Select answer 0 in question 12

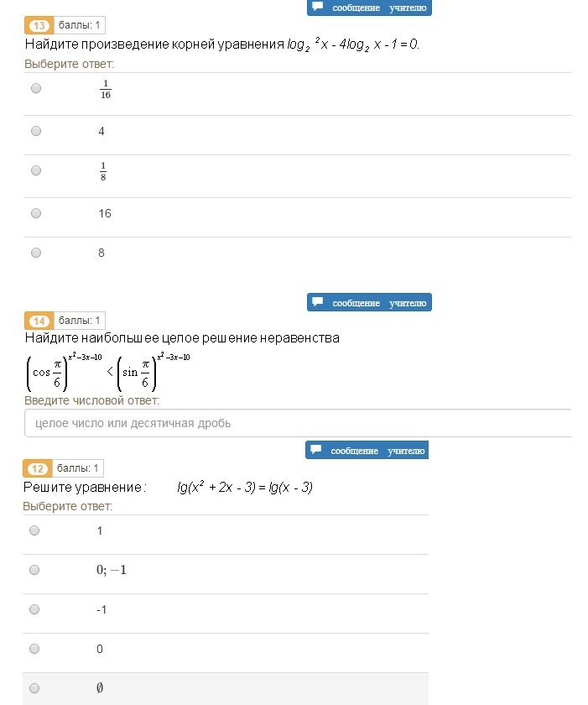click(x=34, y=649)
